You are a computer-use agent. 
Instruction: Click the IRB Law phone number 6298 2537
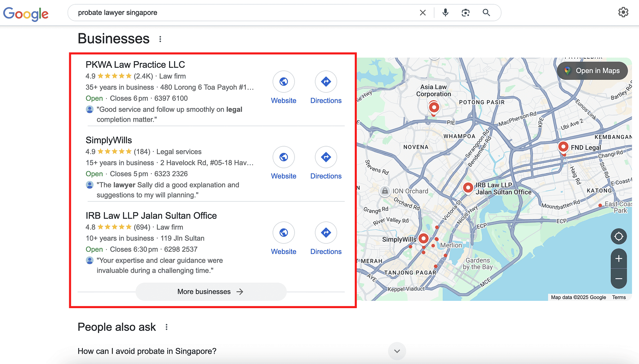point(181,249)
